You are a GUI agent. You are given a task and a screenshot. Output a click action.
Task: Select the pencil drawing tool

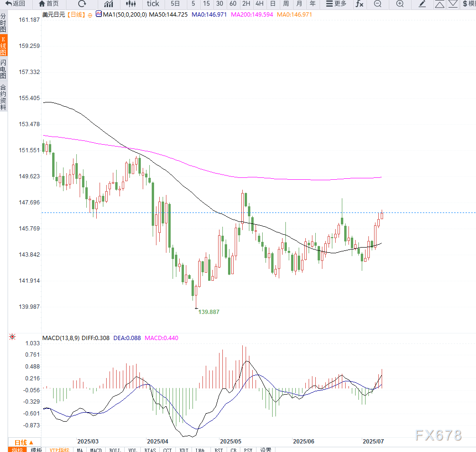coord(422,4)
